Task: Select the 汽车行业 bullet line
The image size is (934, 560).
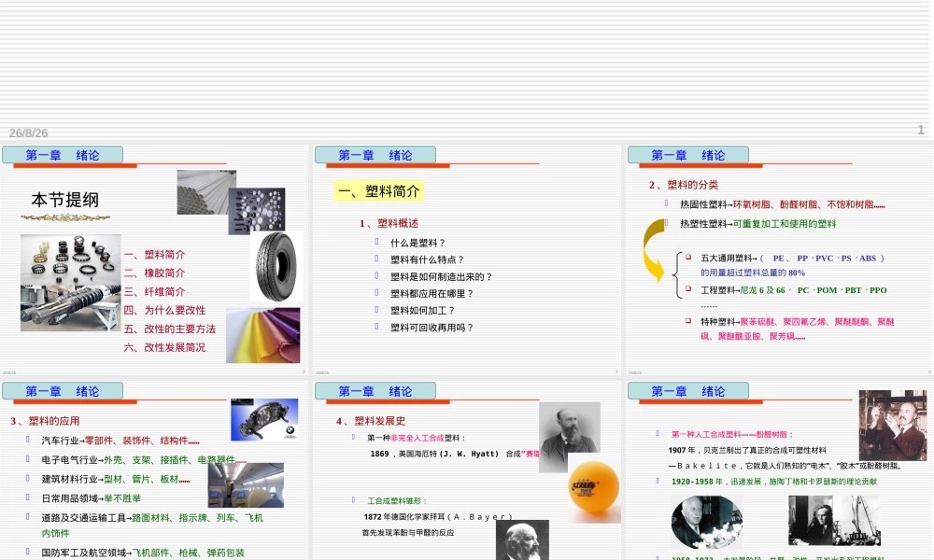Action: (120, 441)
